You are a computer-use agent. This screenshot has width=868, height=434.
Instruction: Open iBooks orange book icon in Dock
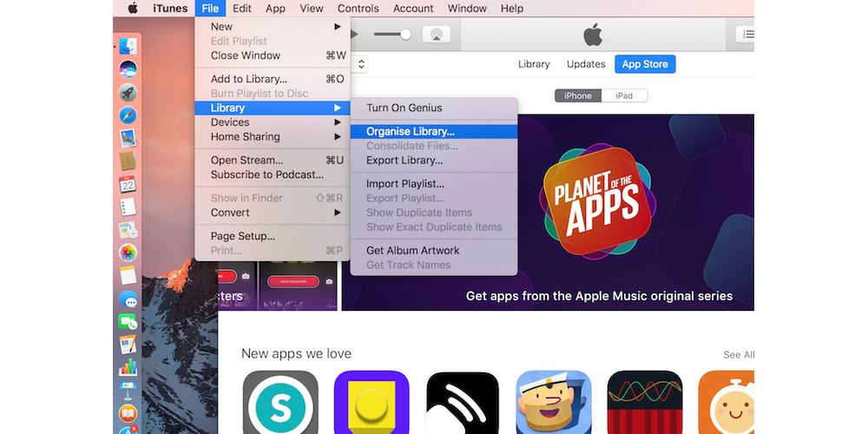(128, 413)
